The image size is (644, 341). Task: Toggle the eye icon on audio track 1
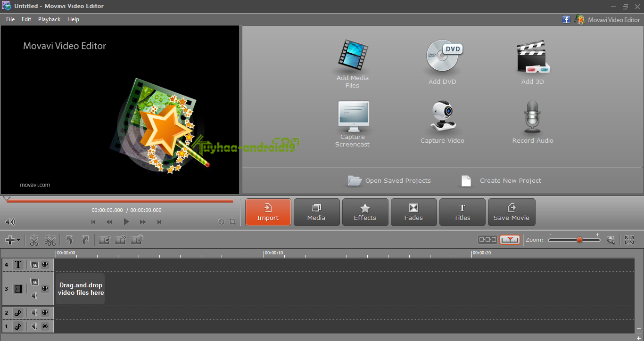45,326
